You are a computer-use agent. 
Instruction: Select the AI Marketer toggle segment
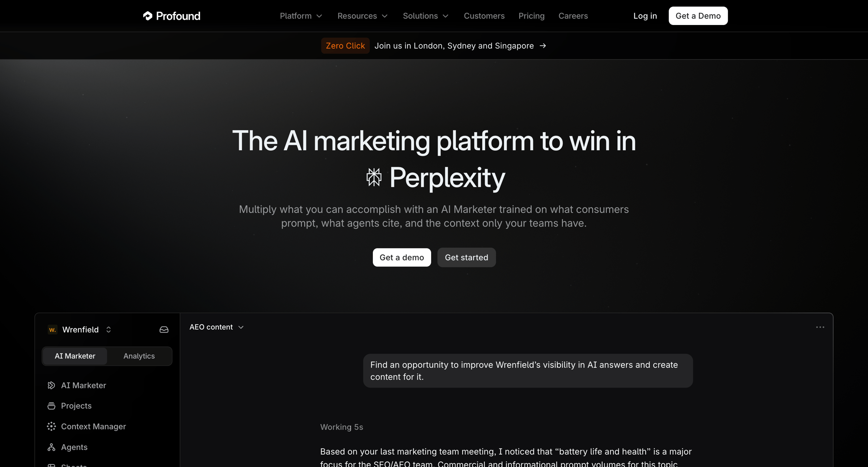pos(75,356)
